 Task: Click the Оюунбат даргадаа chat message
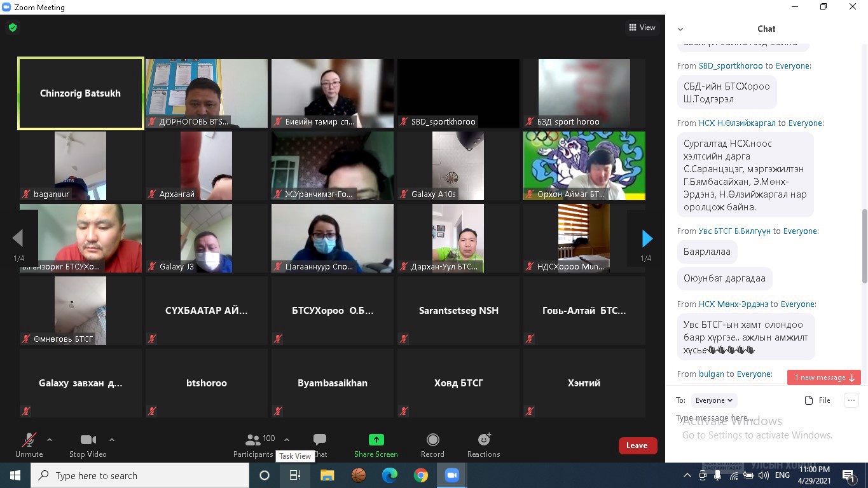724,278
